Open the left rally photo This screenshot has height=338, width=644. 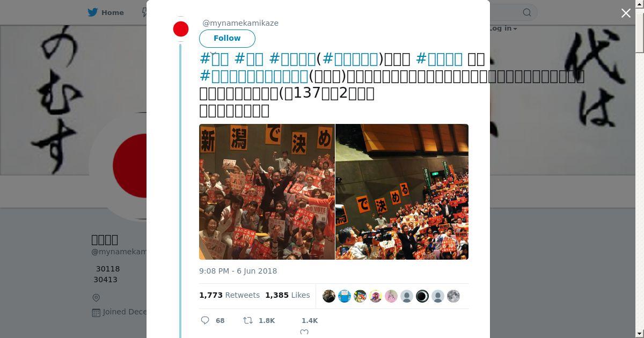(267, 192)
